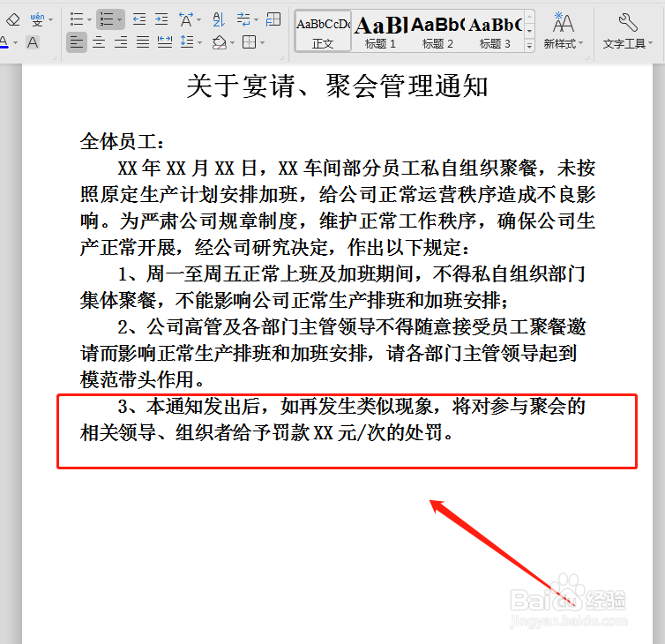Click the character shading A icon
The height and width of the screenshot is (644, 665).
click(33, 42)
